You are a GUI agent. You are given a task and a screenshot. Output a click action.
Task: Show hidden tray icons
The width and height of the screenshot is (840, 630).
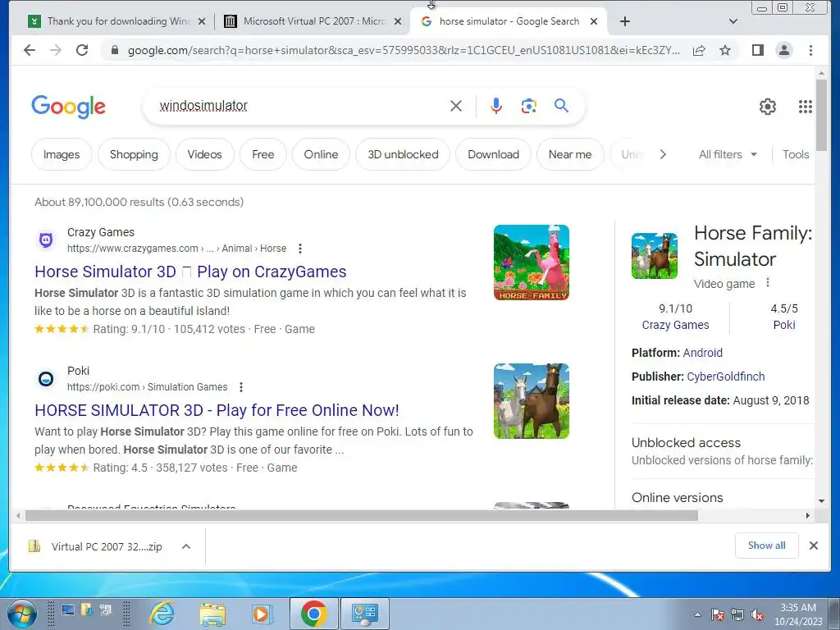pos(697,615)
